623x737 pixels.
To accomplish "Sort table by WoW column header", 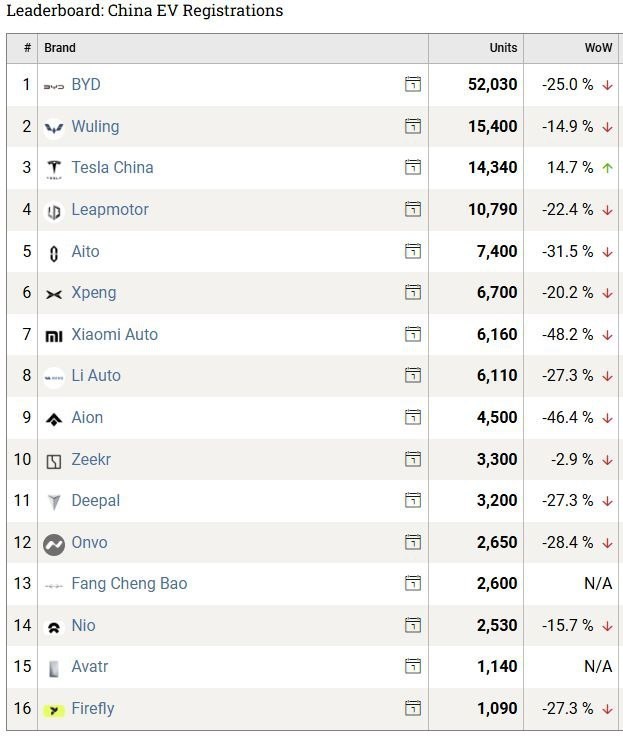I will 598,48.
